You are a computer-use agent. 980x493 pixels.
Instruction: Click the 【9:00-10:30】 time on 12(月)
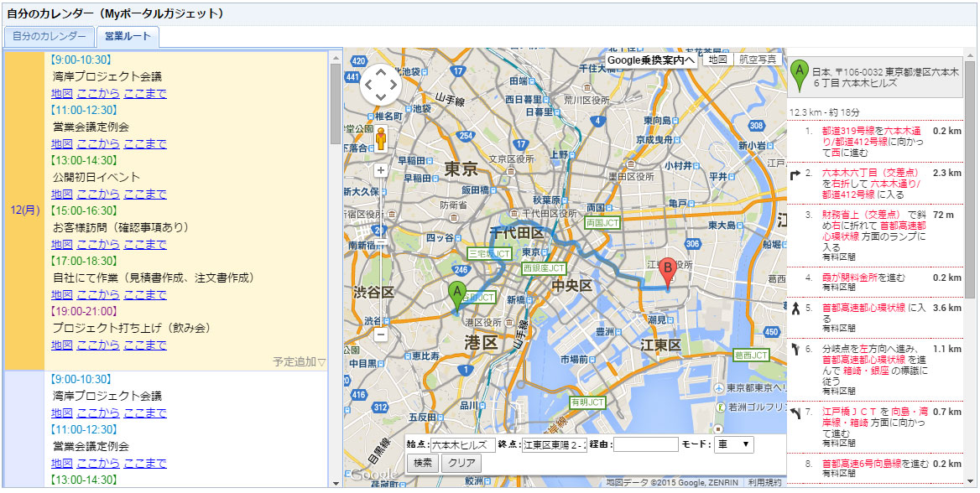80,60
